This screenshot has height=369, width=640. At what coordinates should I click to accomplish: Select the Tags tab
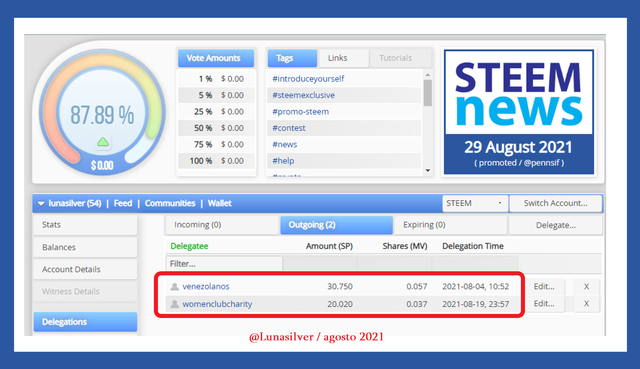292,58
